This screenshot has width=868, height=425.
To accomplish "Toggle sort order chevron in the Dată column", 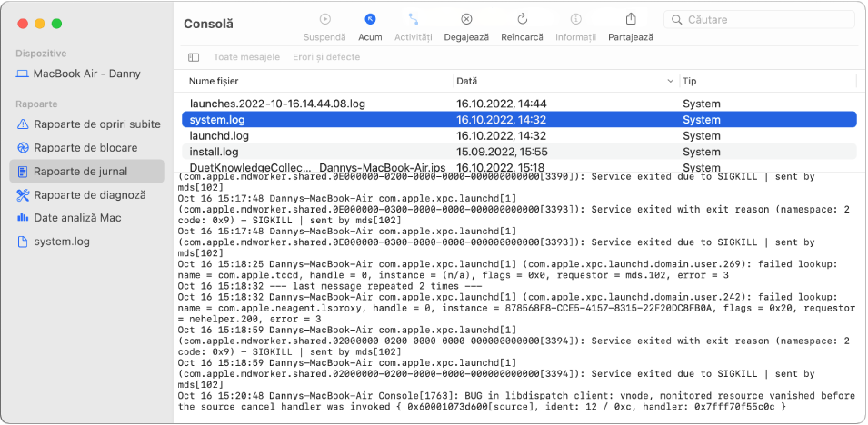I will 672,82.
